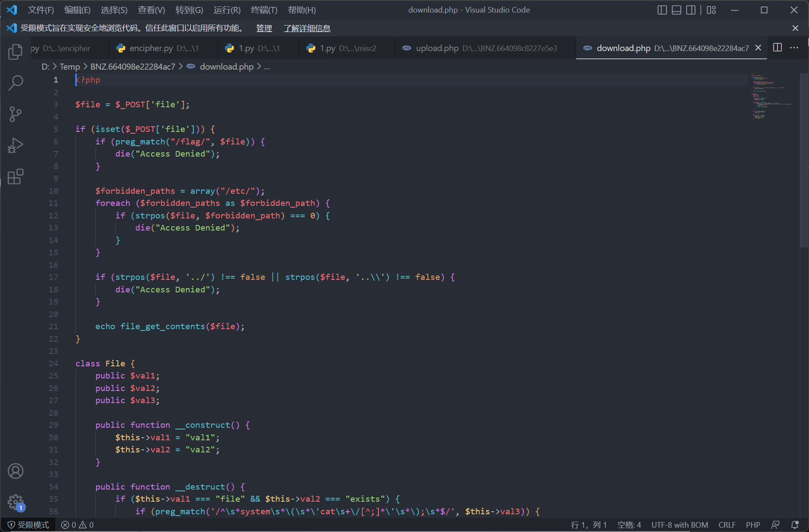809x532 pixels.
Task: Change language mode PHP
Action: (753, 525)
